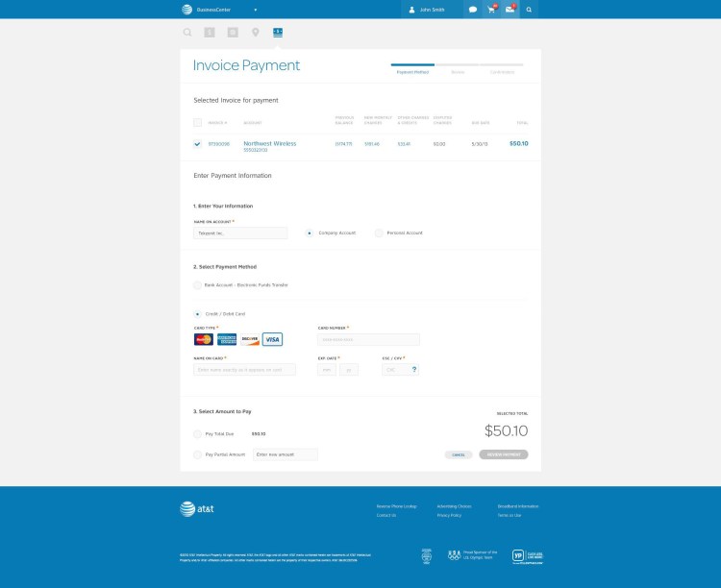
Task: Open the John Smith user menu
Action: click(427, 10)
